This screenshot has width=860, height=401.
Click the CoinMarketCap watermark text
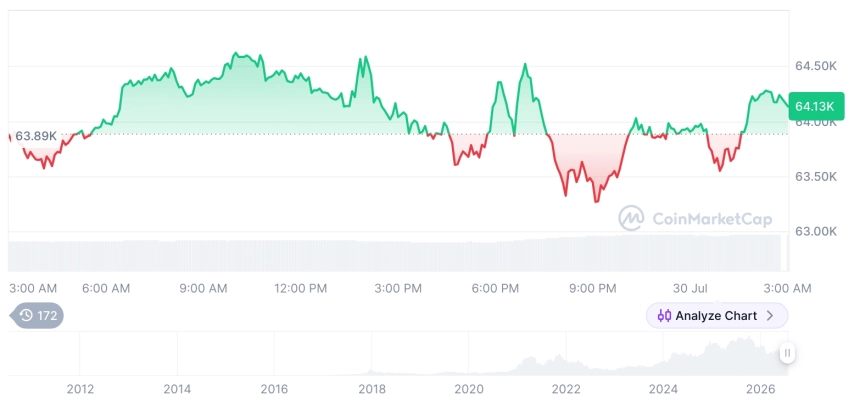pos(712,219)
